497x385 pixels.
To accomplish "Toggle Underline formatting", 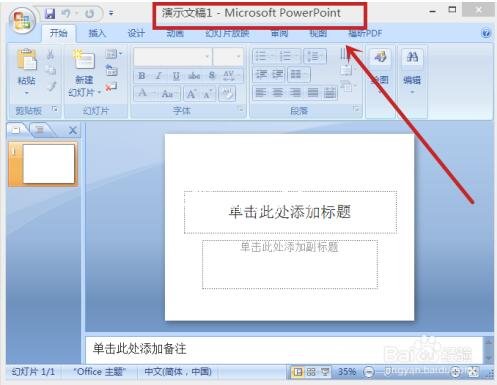I will 176,76.
